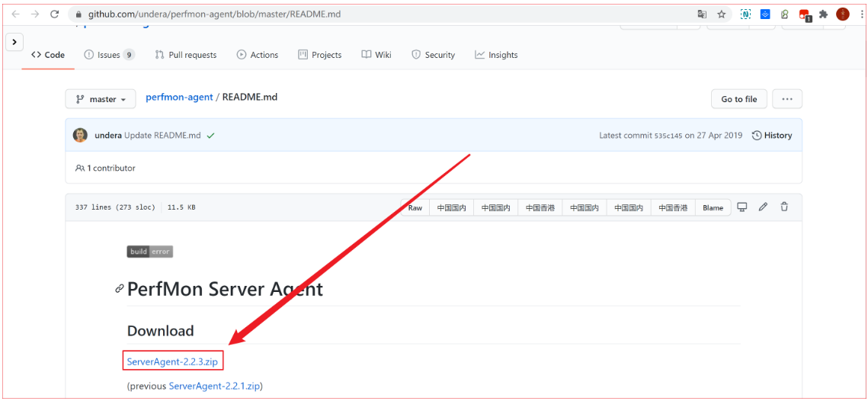
Task: Click the anchor link icon beside PerfMon heading
Action: [x=119, y=289]
